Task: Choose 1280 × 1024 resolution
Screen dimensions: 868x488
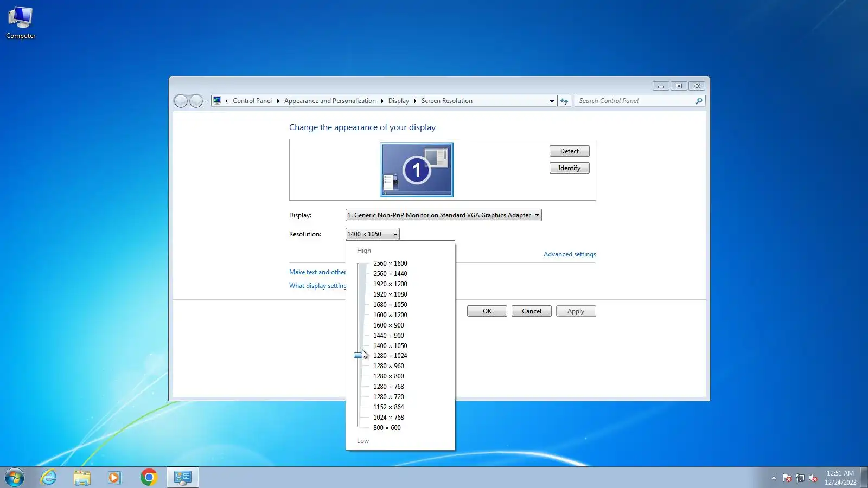Action: pyautogui.click(x=390, y=356)
